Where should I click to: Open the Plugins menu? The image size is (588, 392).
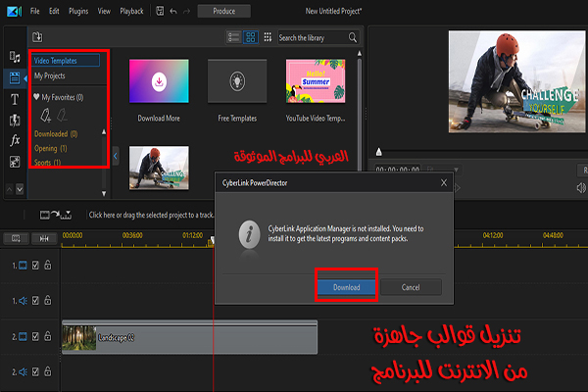click(78, 11)
